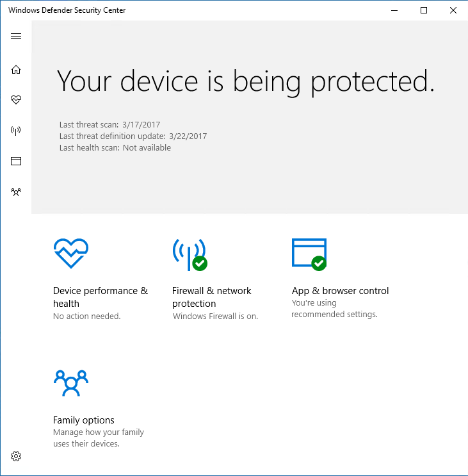Open the 'App & browser control' title link
The image size is (468, 476).
pos(340,291)
